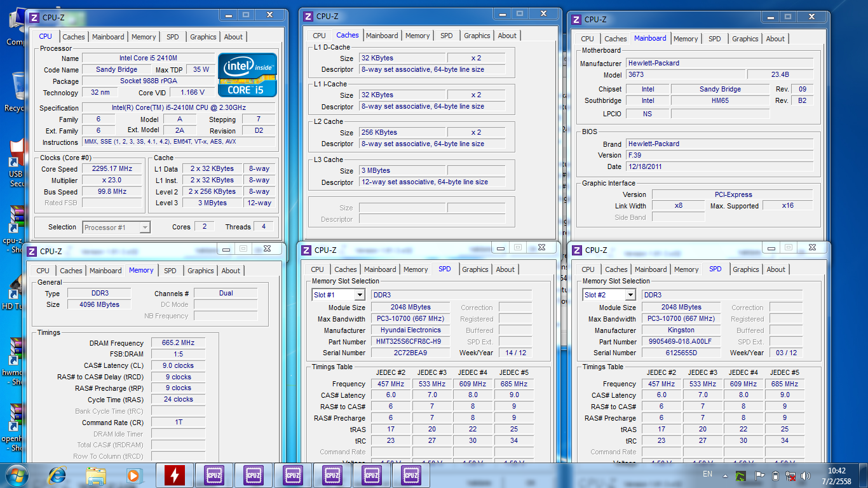Click the red lightning bolt taskbar app
The image size is (868, 488).
[174, 475]
